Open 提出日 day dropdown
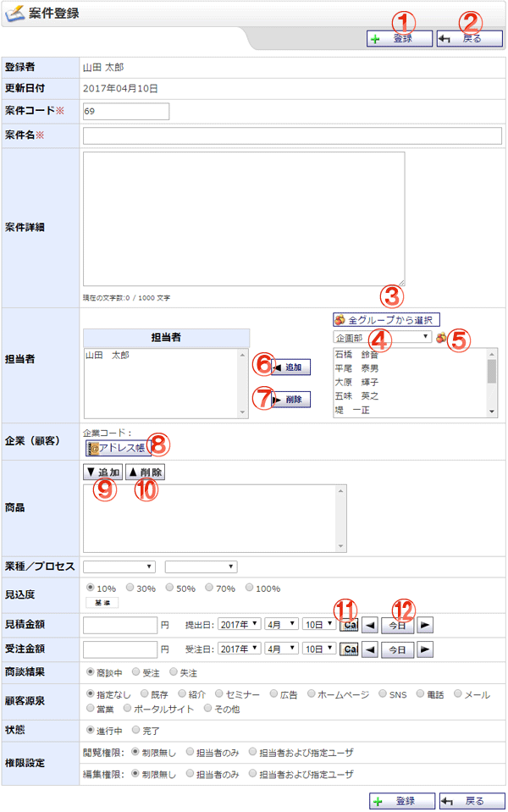 click(x=319, y=625)
